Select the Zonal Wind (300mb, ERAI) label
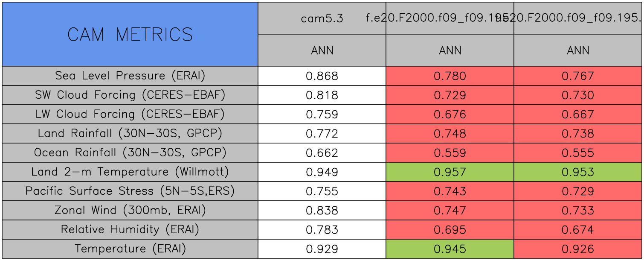 tap(130, 210)
